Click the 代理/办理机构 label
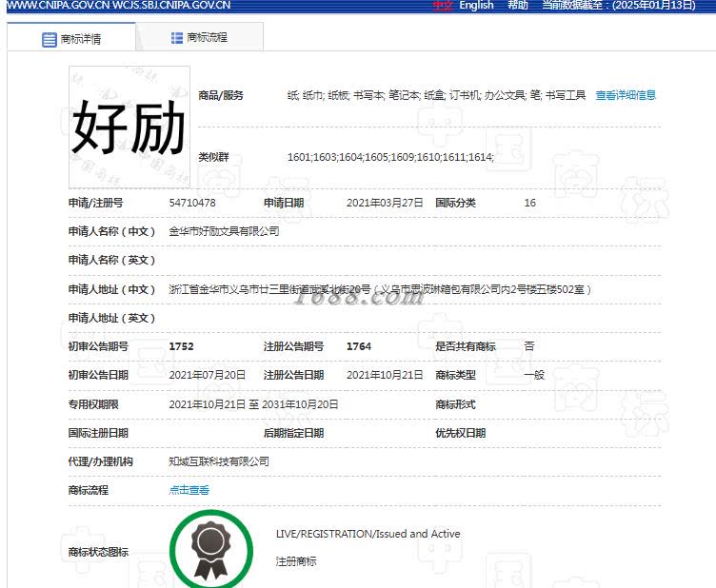Screen dimensions: 716x588 (x=101, y=461)
